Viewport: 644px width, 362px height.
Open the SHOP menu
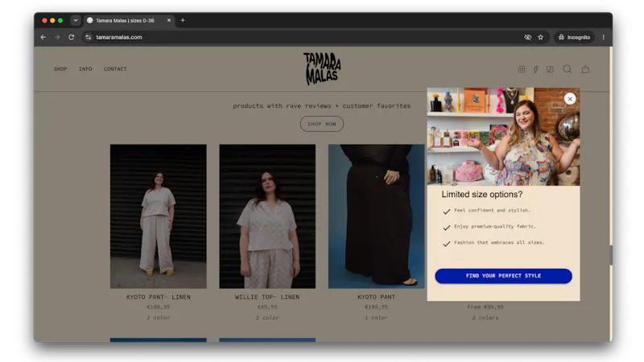click(x=60, y=69)
